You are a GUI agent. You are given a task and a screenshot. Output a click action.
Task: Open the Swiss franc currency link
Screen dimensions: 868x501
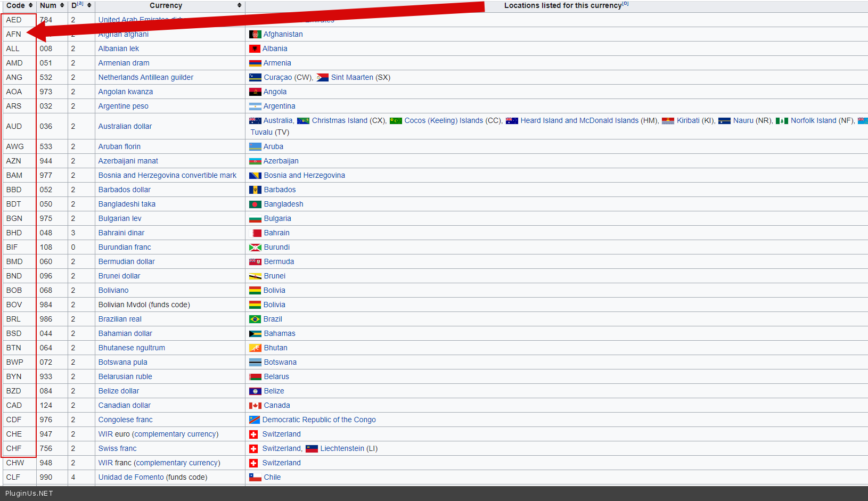[117, 448]
